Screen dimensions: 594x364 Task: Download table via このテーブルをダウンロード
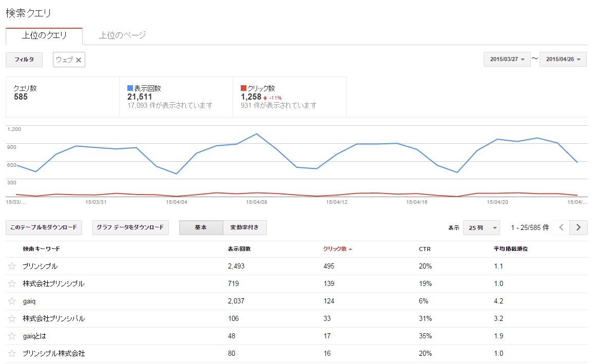(x=44, y=227)
